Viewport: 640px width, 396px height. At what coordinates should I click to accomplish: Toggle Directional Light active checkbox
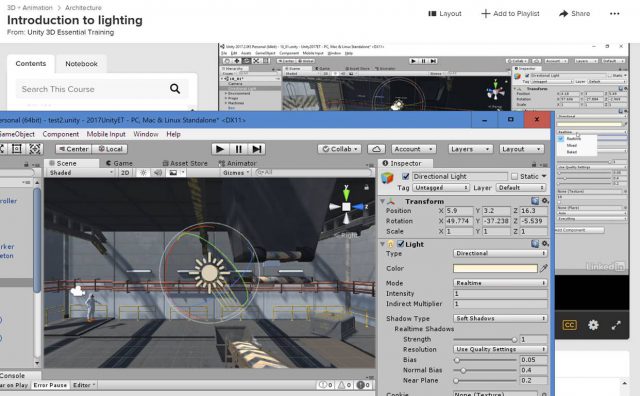point(405,176)
